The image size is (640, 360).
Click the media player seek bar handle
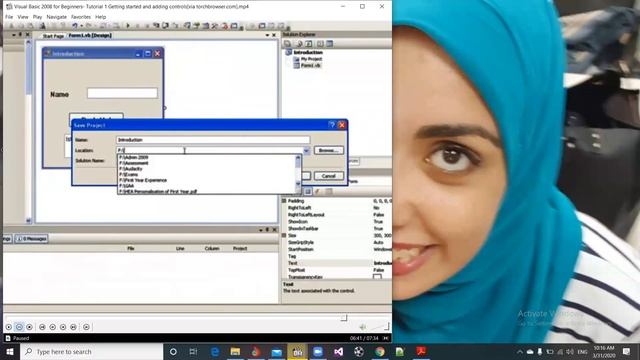click(x=344, y=318)
